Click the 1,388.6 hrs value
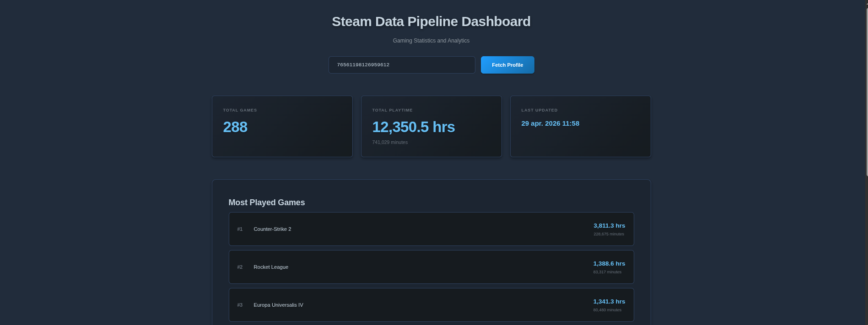The width and height of the screenshot is (868, 325). pos(609,264)
